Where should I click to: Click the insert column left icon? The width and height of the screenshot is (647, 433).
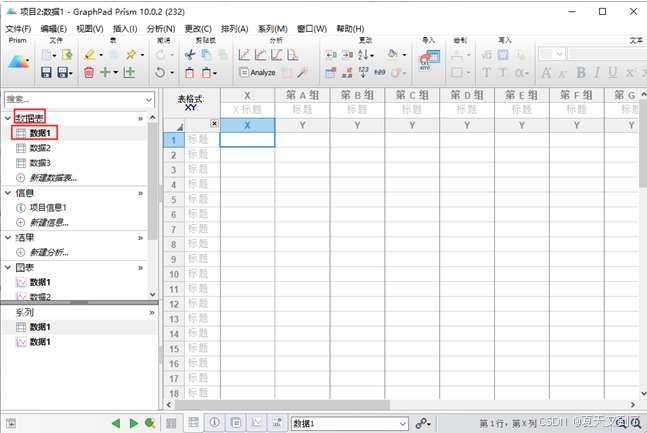[x=331, y=54]
